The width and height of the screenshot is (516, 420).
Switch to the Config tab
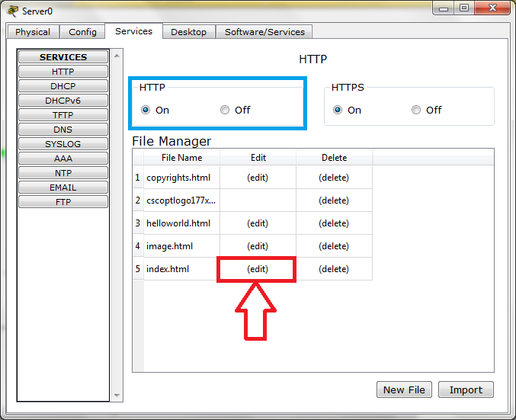click(x=82, y=32)
